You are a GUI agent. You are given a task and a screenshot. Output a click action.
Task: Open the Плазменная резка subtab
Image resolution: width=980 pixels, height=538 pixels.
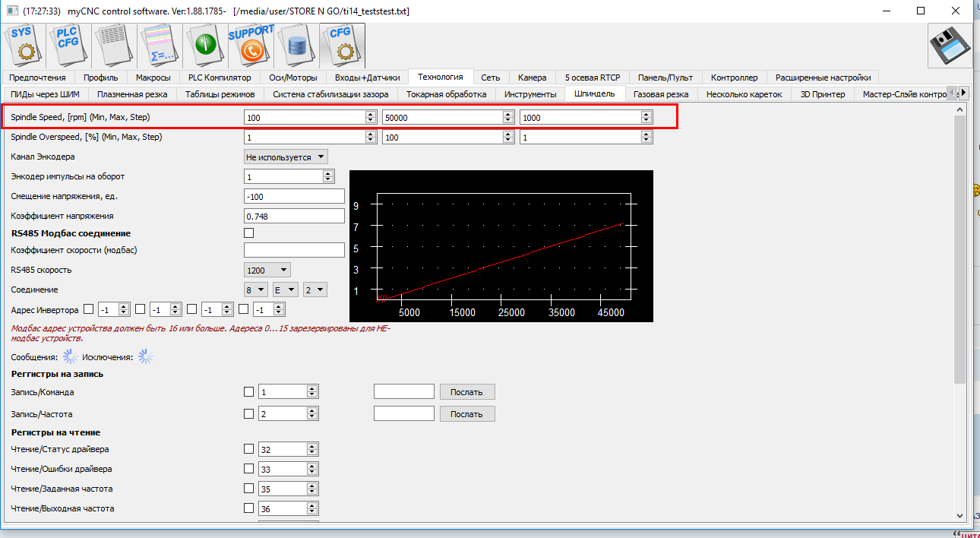[133, 94]
